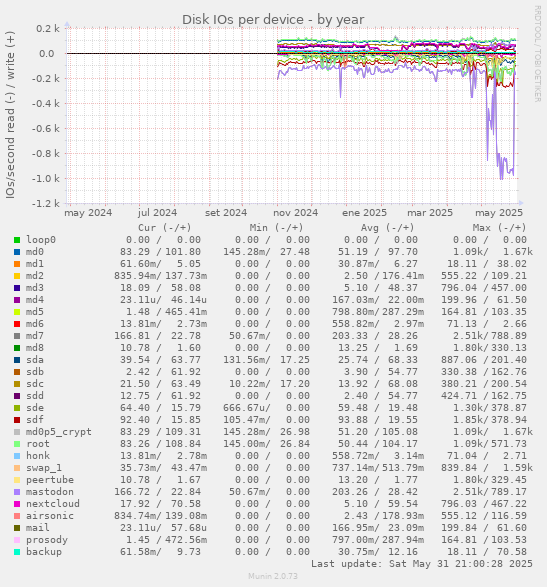Click the 'set 2024' x-axis label

(226, 213)
